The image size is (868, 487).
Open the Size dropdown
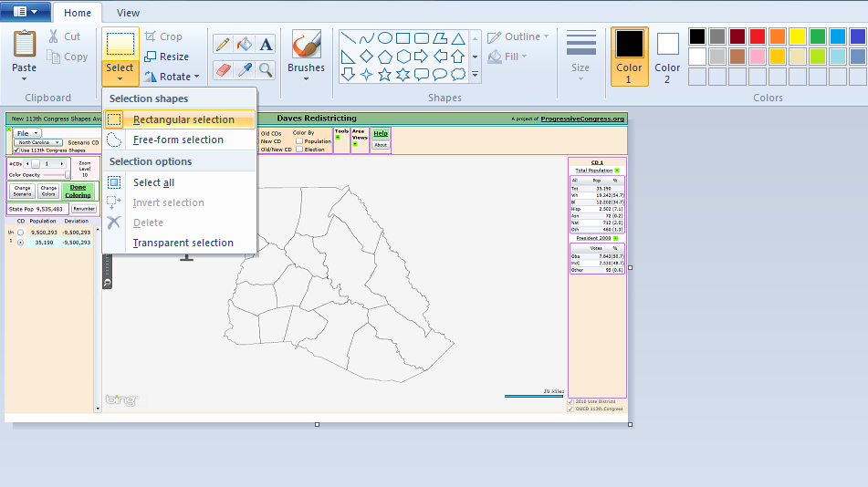pos(580,57)
